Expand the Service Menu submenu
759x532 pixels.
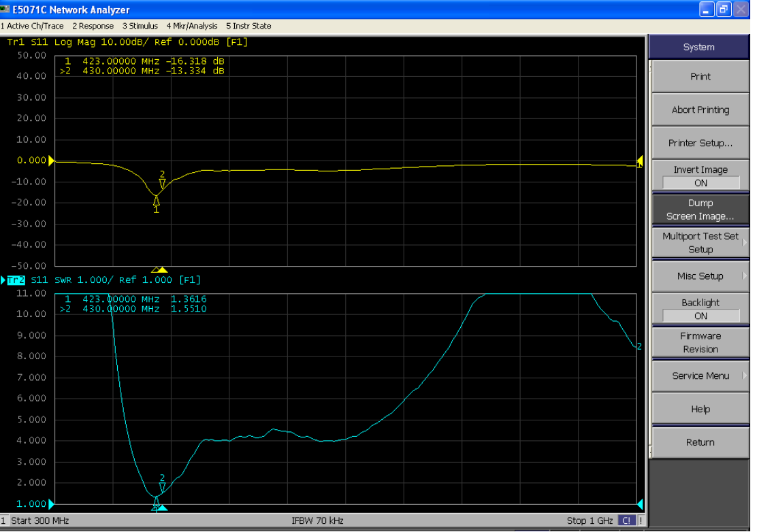click(x=700, y=376)
